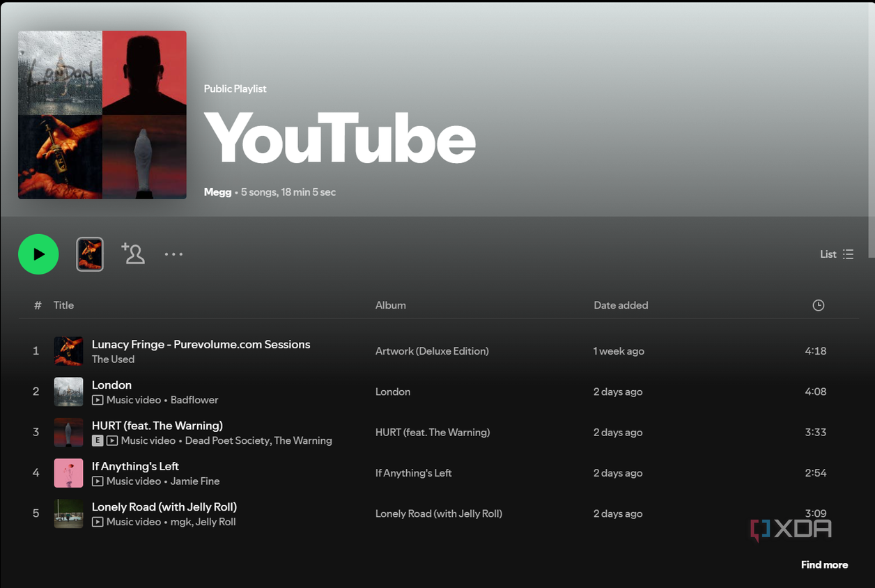The height and width of the screenshot is (588, 875).
Task: Click the London track thumbnail
Action: coord(68,392)
